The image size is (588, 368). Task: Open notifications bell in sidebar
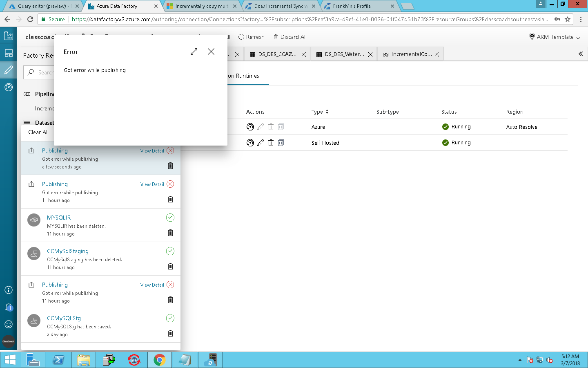(9, 307)
